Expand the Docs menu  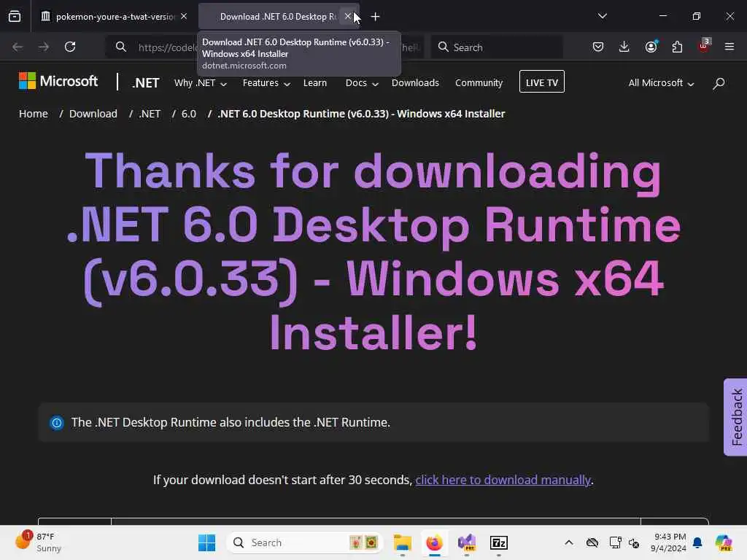click(362, 83)
